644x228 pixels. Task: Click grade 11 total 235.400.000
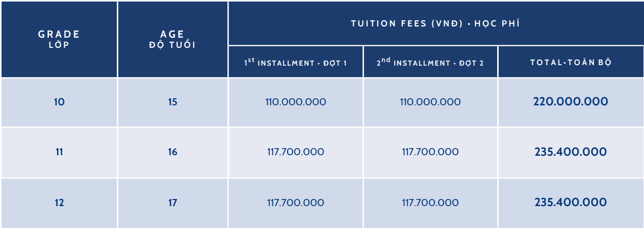tap(571, 152)
